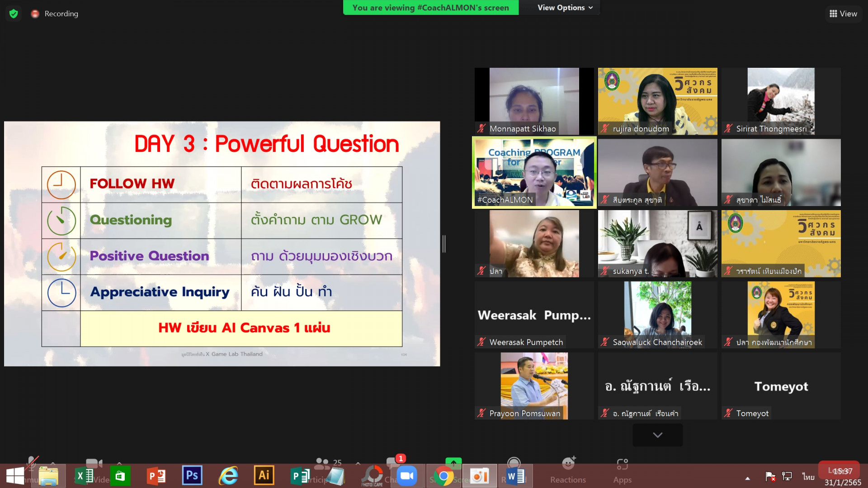Expand the caret beside Participants count
Screen dimensions: 868x488
(x=358, y=463)
